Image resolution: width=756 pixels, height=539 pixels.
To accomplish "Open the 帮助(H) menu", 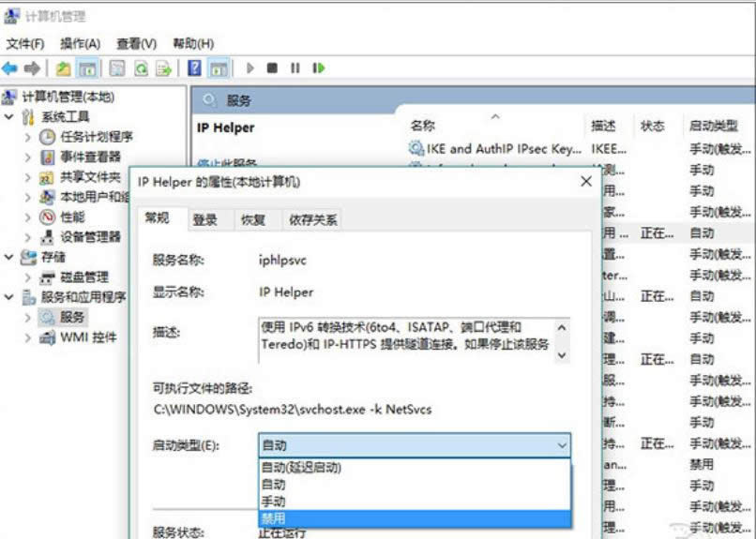I will coord(193,44).
